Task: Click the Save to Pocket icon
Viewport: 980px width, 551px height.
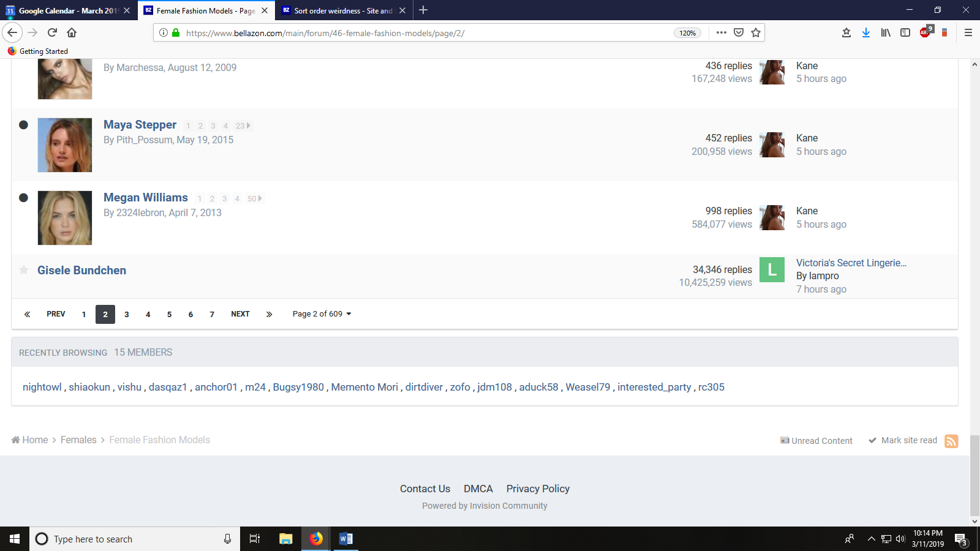Action: [739, 32]
